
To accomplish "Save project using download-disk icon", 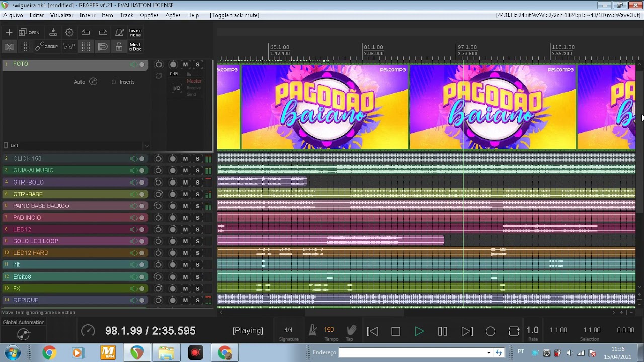I will coord(53,32).
